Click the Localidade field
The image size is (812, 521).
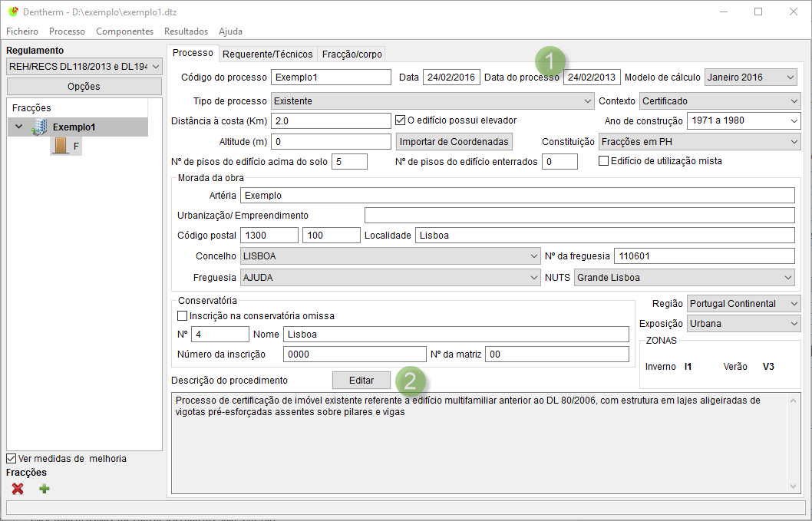tap(605, 235)
